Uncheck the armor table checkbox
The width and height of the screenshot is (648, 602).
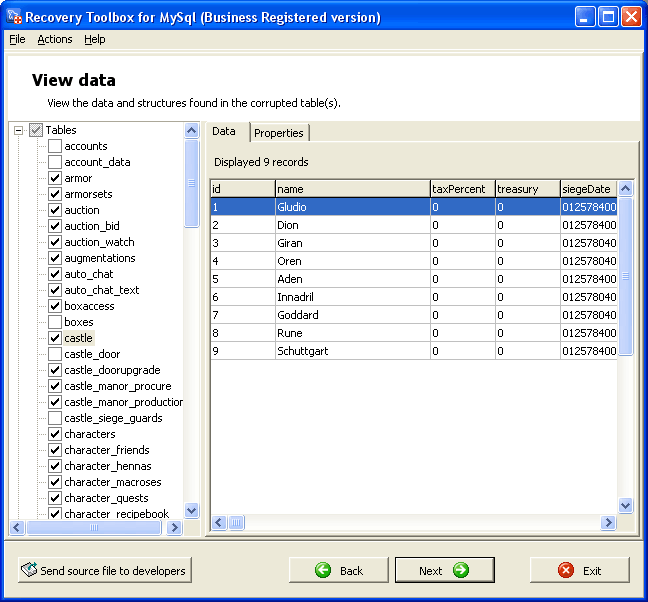[x=55, y=178]
